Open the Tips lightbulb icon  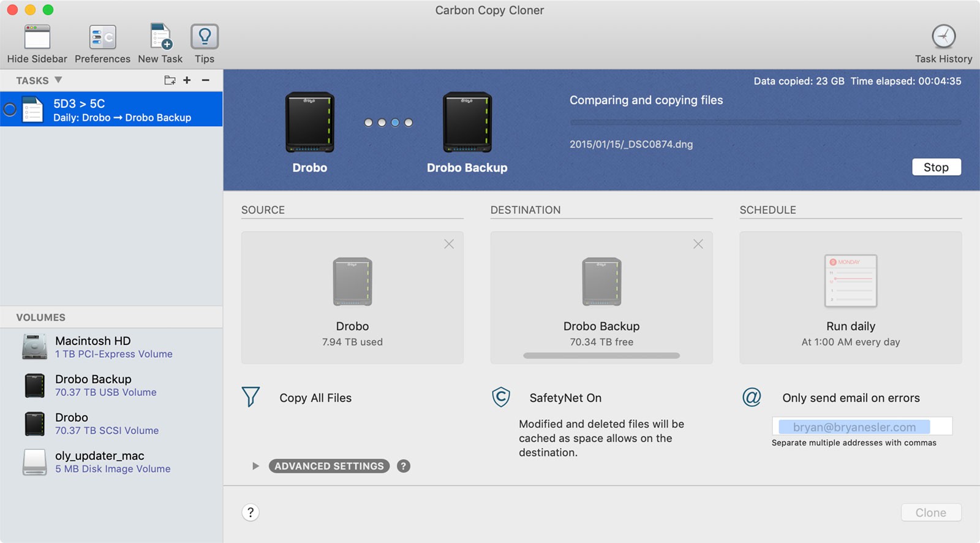coord(205,37)
